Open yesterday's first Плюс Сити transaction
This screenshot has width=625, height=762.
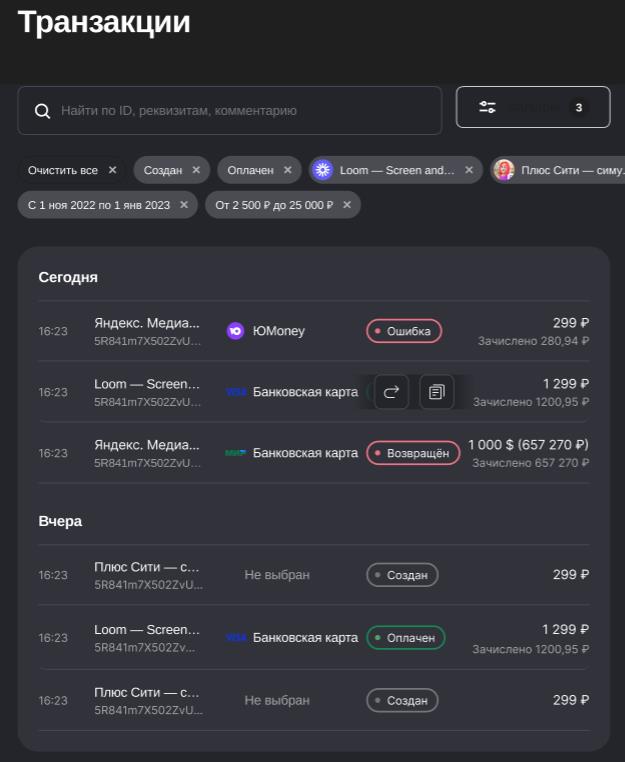click(x=147, y=575)
